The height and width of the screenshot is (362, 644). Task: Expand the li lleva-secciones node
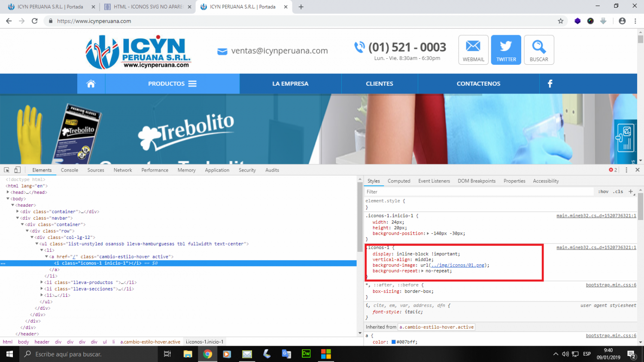(42, 289)
